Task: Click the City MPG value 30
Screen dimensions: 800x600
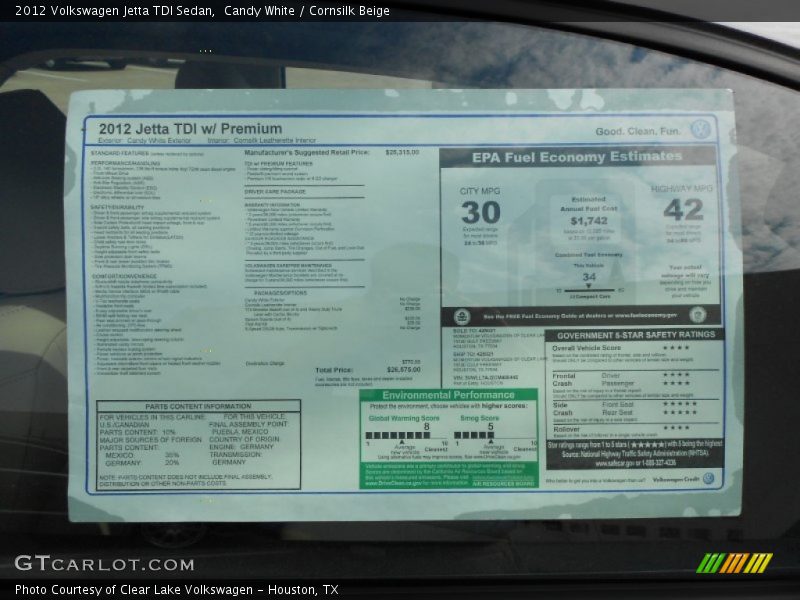Action: 481,212
